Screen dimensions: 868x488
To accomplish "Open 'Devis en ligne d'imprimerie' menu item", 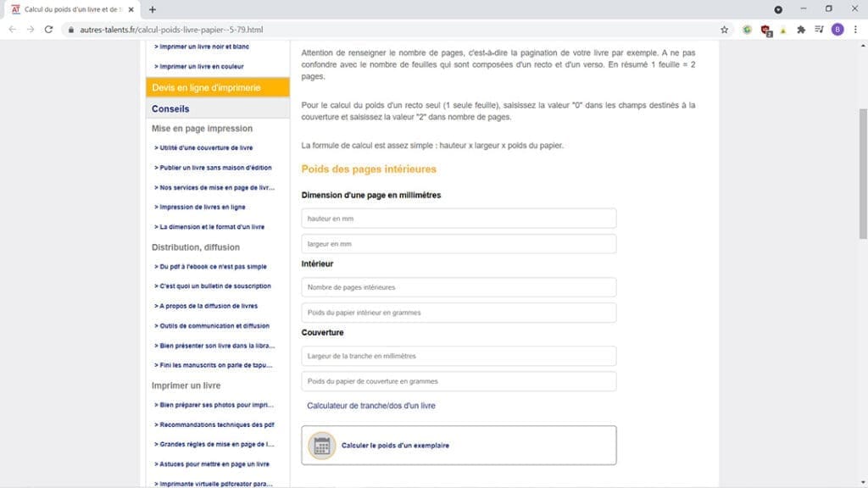I will [218, 87].
